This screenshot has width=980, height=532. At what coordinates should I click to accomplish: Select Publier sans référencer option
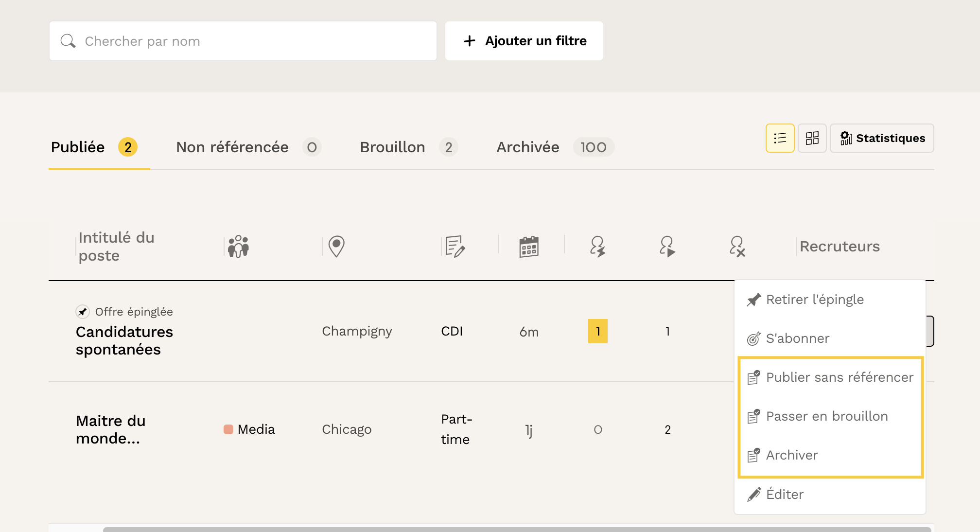839,377
